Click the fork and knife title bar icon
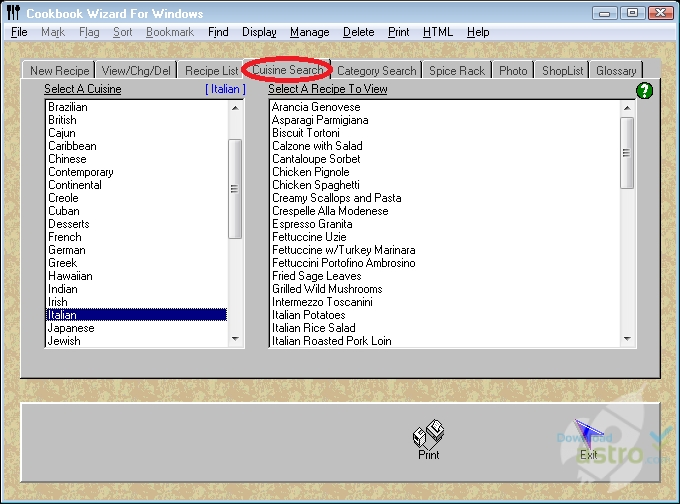Screen dimensions: 680x504 tap(13, 13)
